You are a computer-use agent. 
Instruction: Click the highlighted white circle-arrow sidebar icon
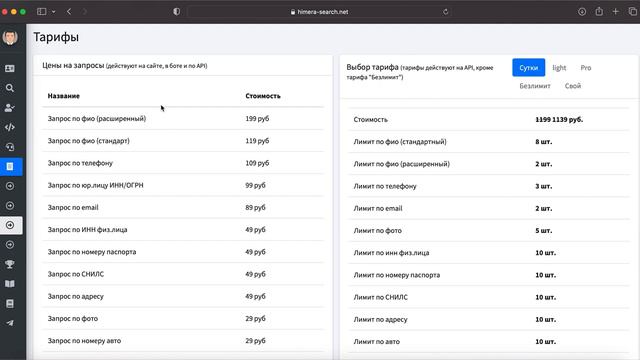click(11, 225)
